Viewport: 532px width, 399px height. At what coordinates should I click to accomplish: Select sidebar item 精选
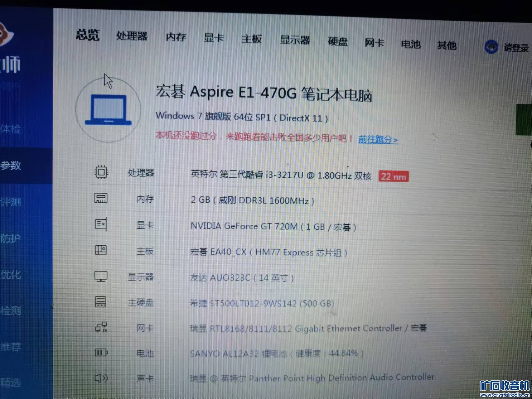click(x=11, y=382)
